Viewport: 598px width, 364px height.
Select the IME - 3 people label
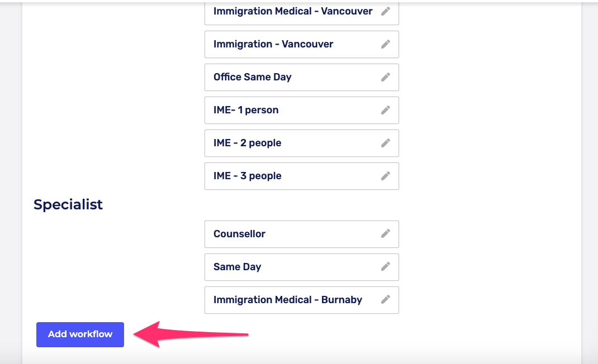coord(247,176)
